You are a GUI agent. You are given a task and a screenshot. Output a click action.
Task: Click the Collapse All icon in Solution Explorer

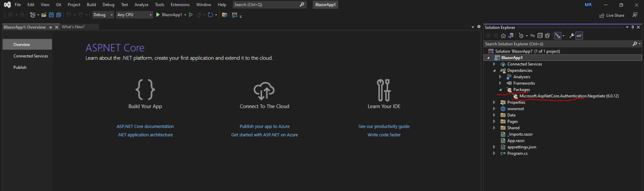point(540,36)
